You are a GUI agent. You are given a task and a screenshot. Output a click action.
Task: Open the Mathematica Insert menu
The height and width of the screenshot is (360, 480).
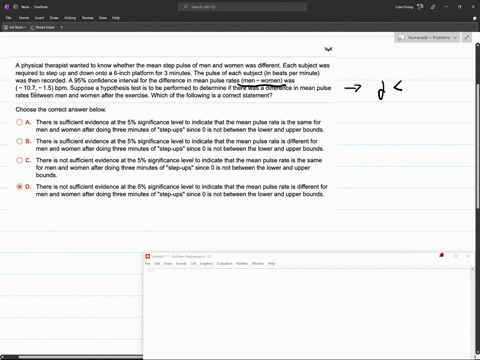tap(168, 263)
